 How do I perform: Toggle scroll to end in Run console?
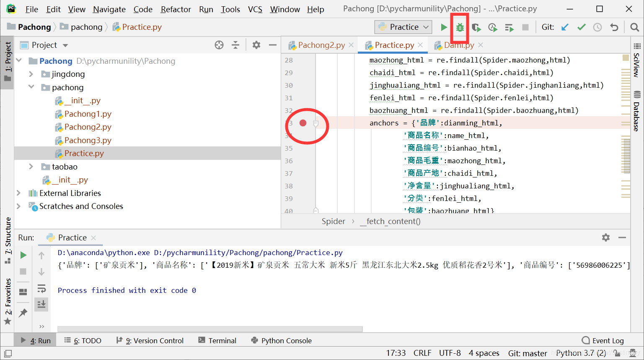click(x=41, y=304)
